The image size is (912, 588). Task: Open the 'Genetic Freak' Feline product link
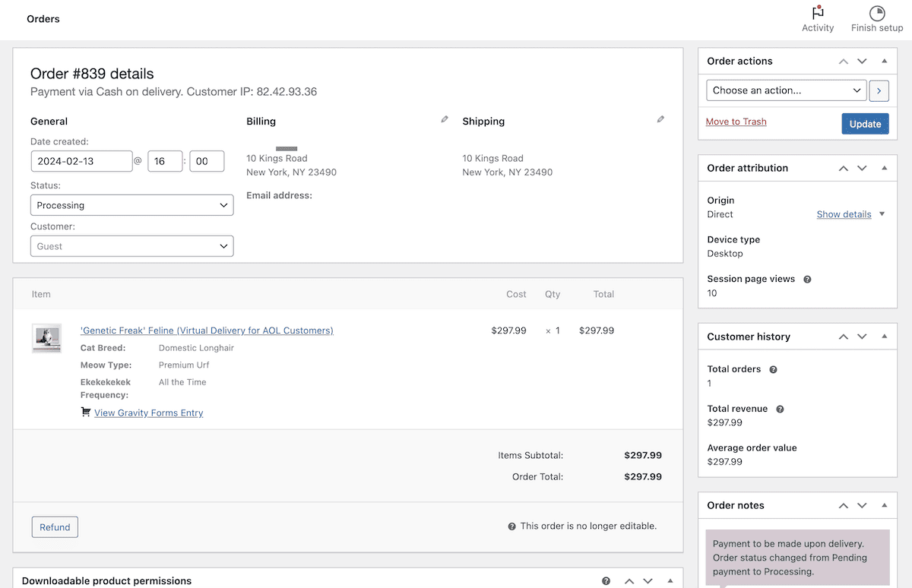207,330
